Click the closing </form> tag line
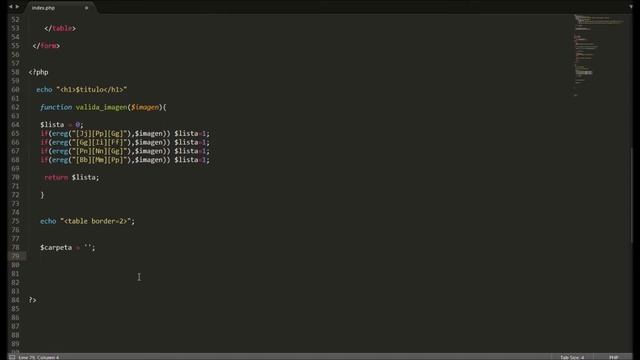 (x=46, y=46)
